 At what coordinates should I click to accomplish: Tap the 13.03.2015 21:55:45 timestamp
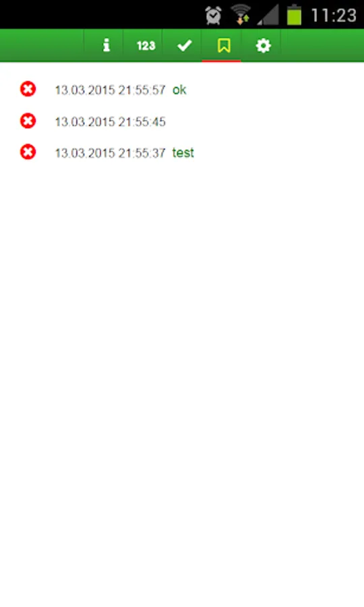(x=111, y=122)
